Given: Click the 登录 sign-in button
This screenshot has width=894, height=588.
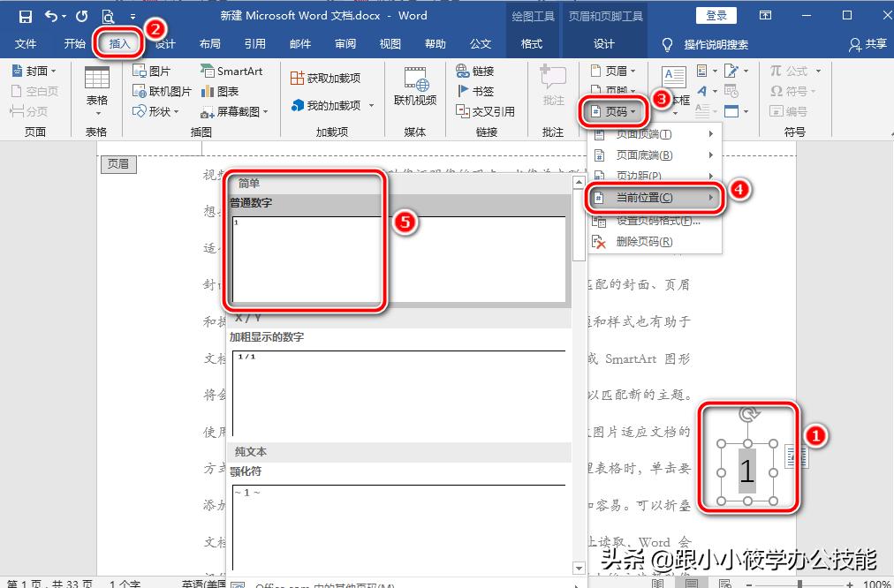Looking at the screenshot, I should click(716, 15).
